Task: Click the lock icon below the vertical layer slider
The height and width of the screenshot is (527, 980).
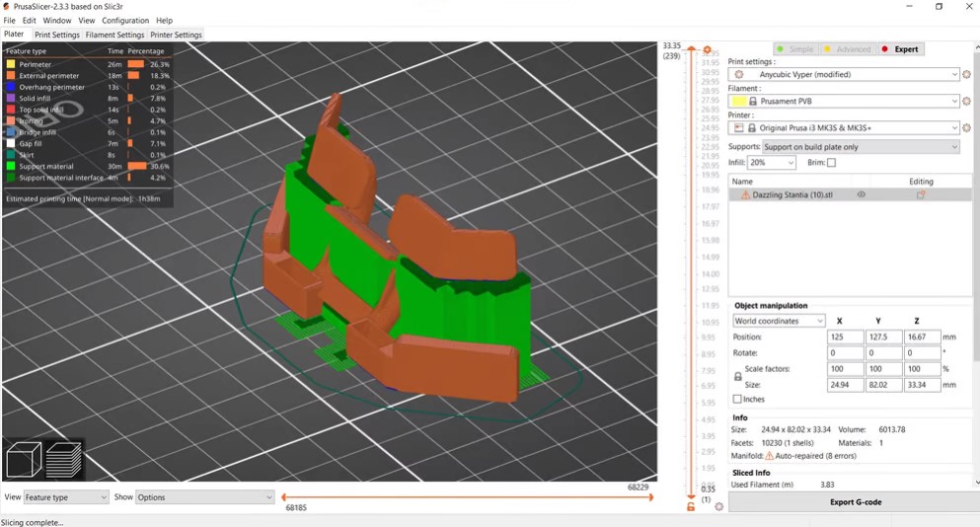Action: [691, 507]
